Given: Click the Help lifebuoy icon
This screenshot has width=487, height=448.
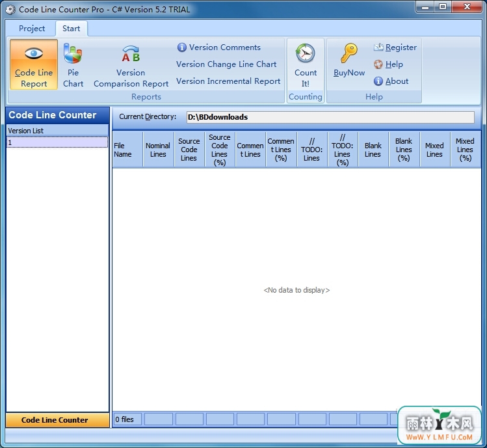Looking at the screenshot, I should [x=378, y=64].
